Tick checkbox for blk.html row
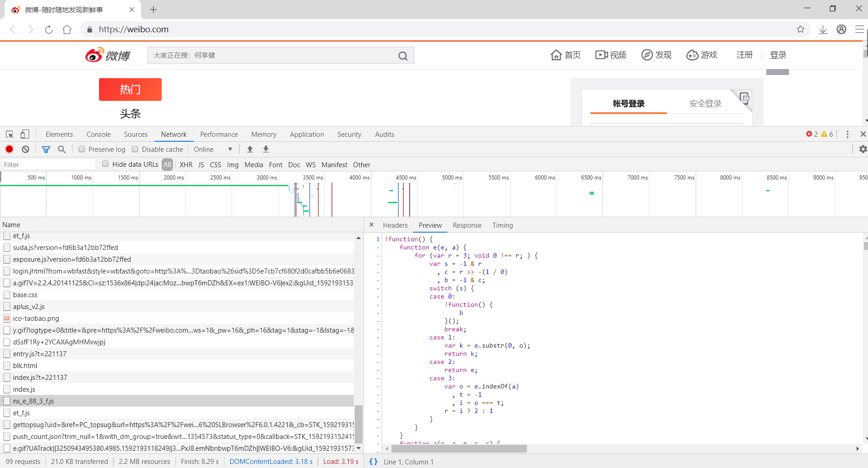The image size is (868, 468). [7, 366]
